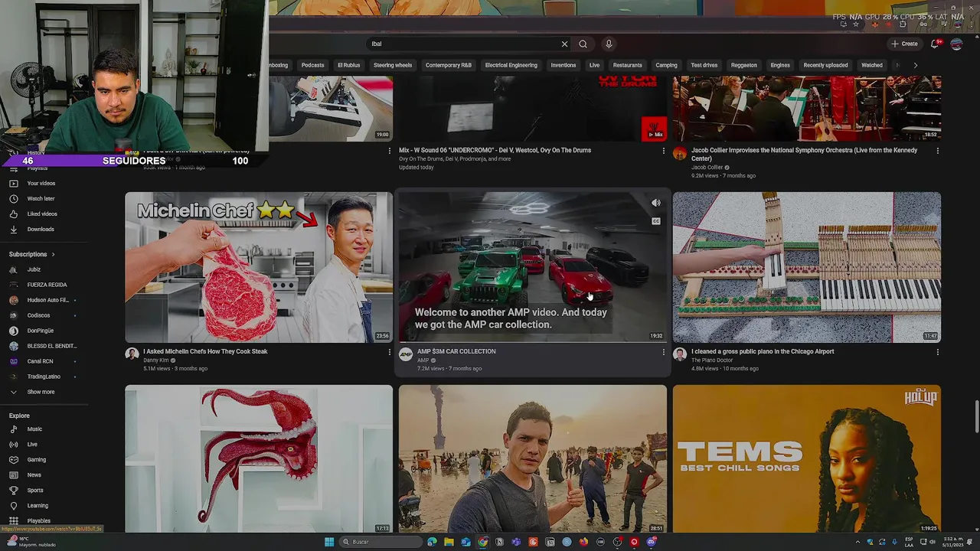Open Watch later clock icon
980x551 pixels.
13,199
